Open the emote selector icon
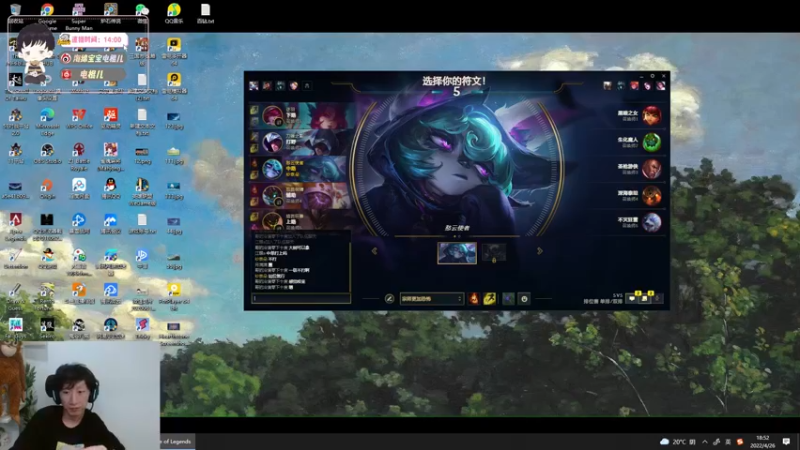The height and width of the screenshot is (450, 800). tap(524, 298)
